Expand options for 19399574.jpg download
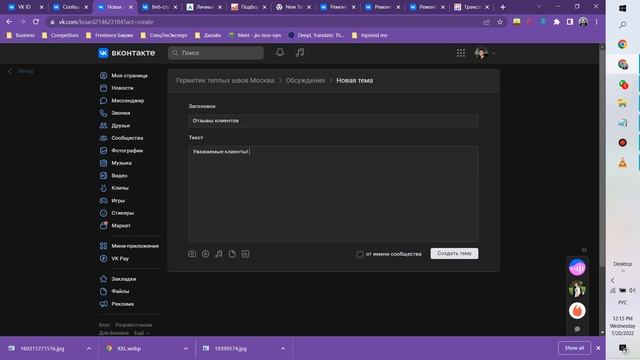Image resolution: width=640 pixels, height=360 pixels. click(x=283, y=349)
